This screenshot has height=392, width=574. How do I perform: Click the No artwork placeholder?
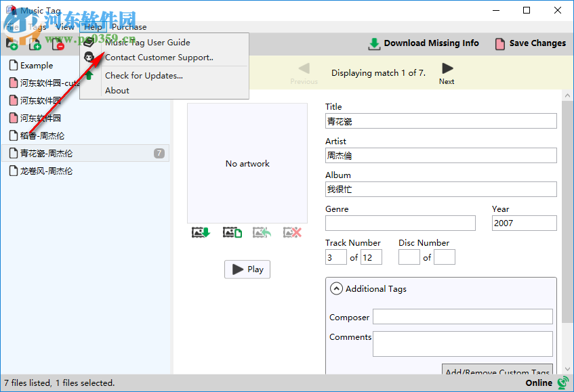click(247, 163)
